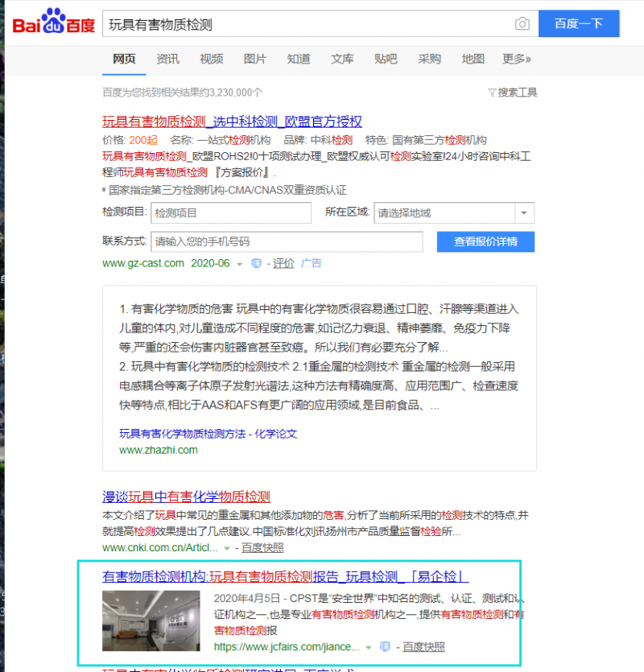Click the 查看报价详情 button

pyautogui.click(x=485, y=241)
